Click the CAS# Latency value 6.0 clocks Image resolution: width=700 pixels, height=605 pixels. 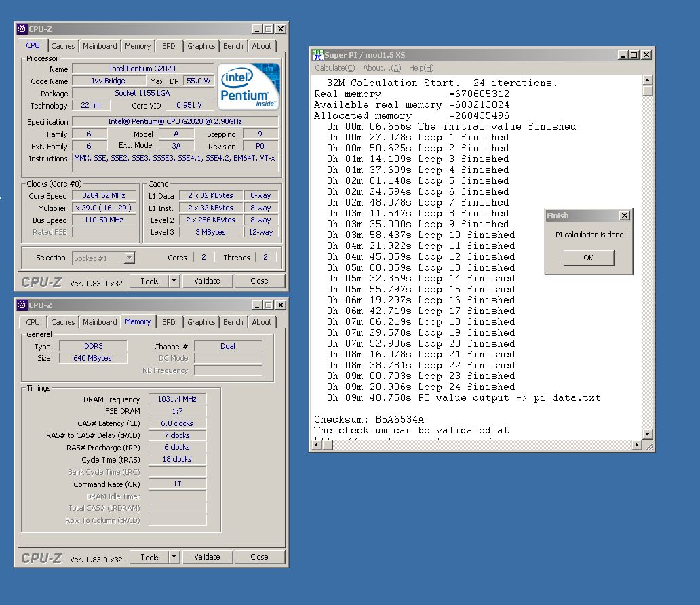pos(177,423)
